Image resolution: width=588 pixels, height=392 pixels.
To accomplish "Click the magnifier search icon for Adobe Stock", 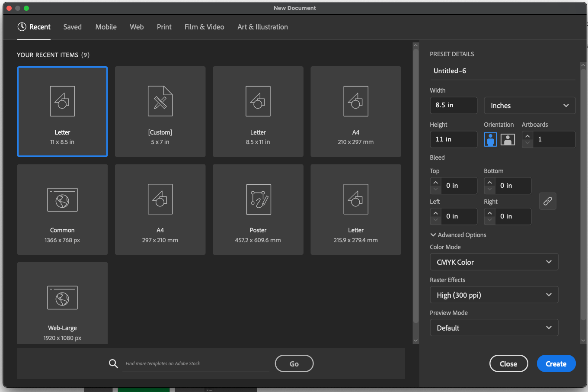I will [113, 363].
